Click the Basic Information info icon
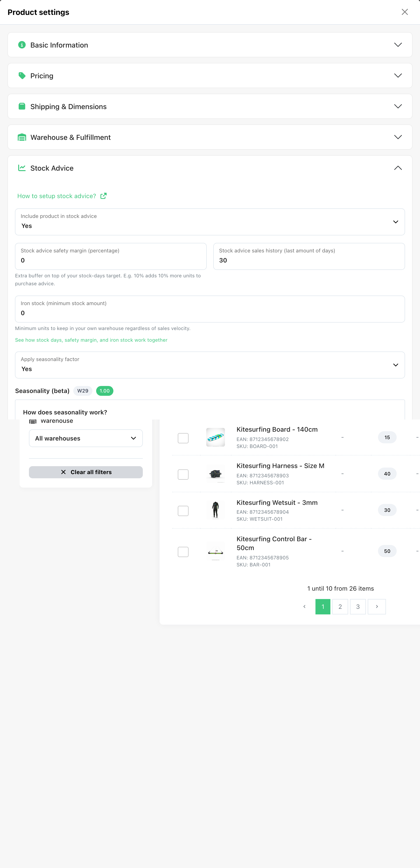 pos(22,45)
